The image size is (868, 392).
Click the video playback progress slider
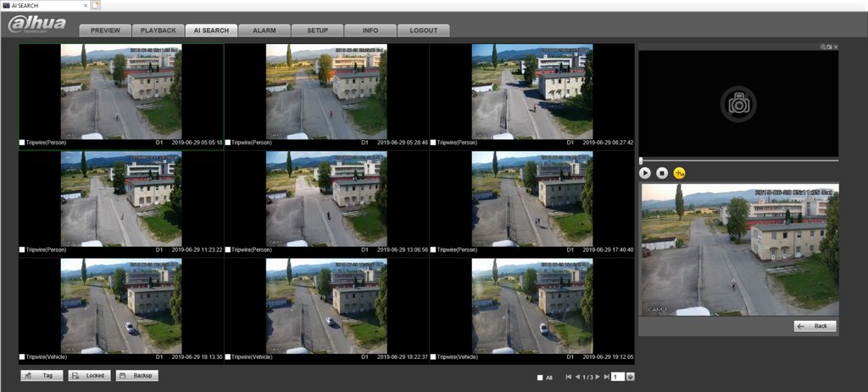pyautogui.click(x=737, y=160)
